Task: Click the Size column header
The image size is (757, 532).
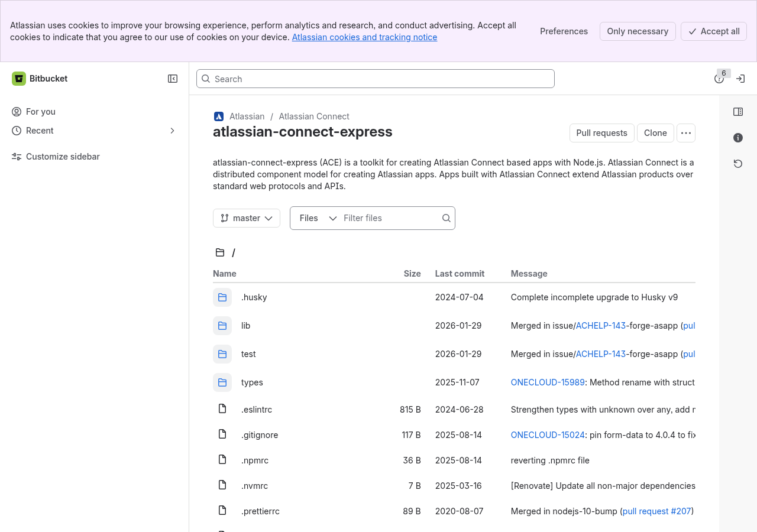Action: click(412, 274)
